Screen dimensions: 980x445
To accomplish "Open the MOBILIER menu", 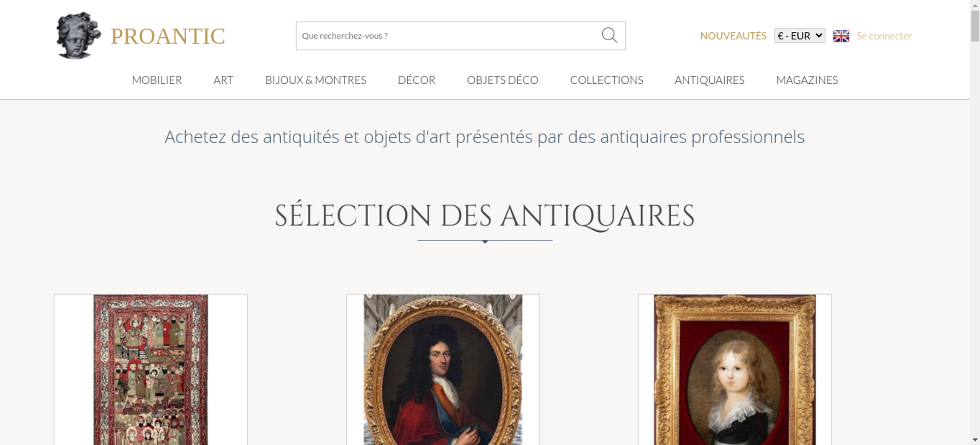I will tap(157, 80).
